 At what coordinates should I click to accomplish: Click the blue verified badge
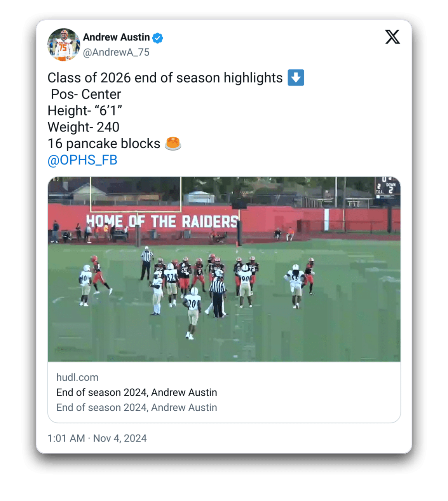157,38
